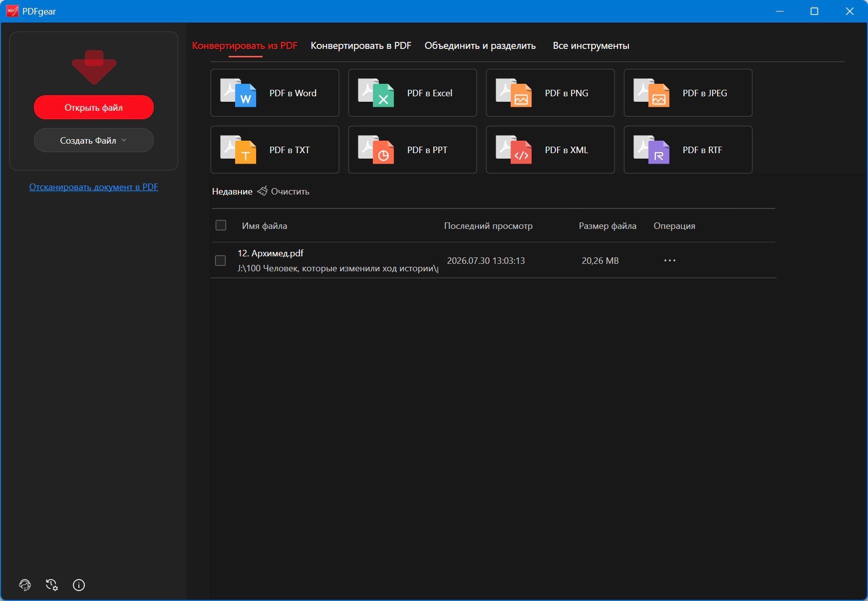Check the box for 12. Архимед.pdf
Image resolution: width=868 pixels, height=601 pixels.
(x=220, y=261)
